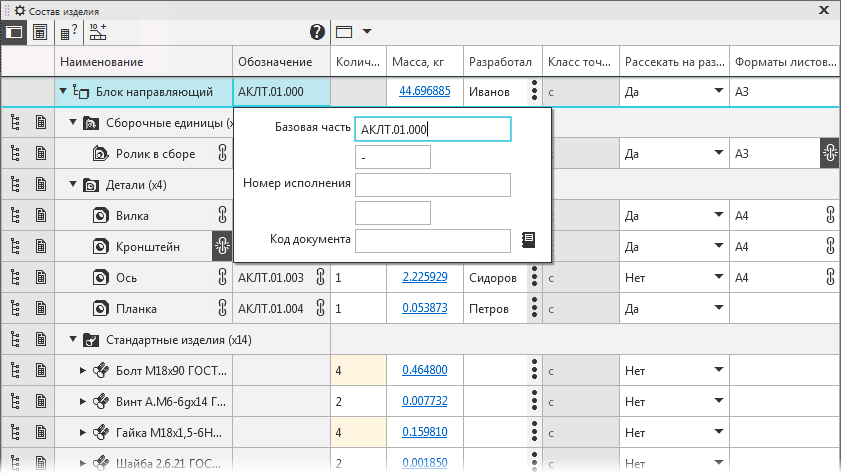Toggle the panel view button in toolbar
This screenshot has width=841, height=474.
point(14,32)
